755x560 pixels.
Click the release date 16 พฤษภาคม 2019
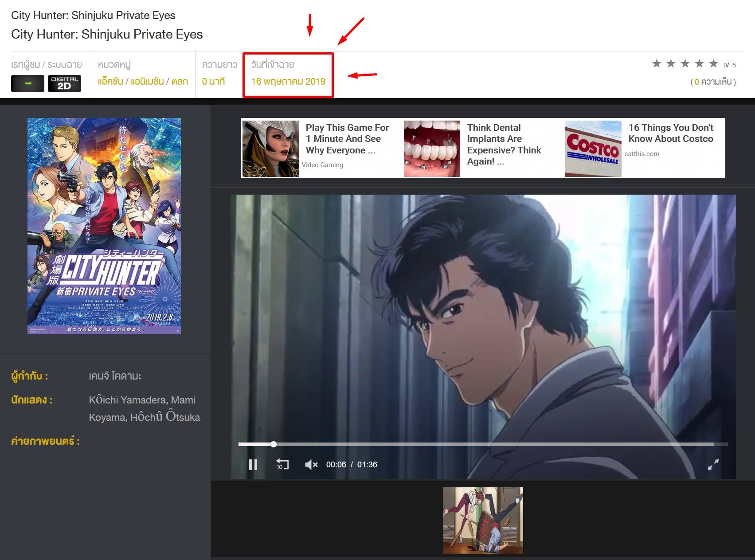[x=288, y=82]
